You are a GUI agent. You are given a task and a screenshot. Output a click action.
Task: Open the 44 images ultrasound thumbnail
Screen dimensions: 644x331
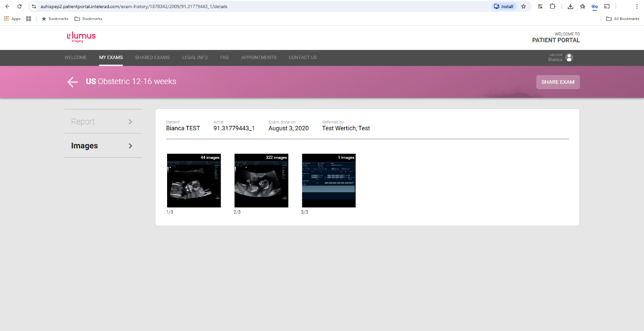[194, 180]
